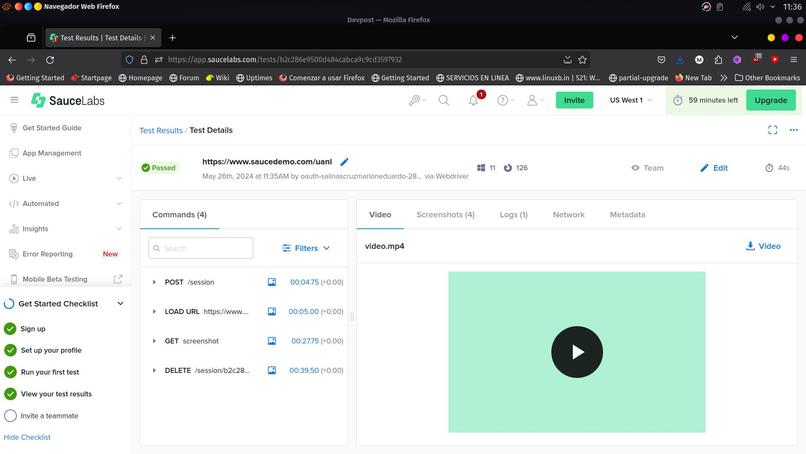Open the notifications bell icon
This screenshot has width=806, height=454.
point(473,100)
